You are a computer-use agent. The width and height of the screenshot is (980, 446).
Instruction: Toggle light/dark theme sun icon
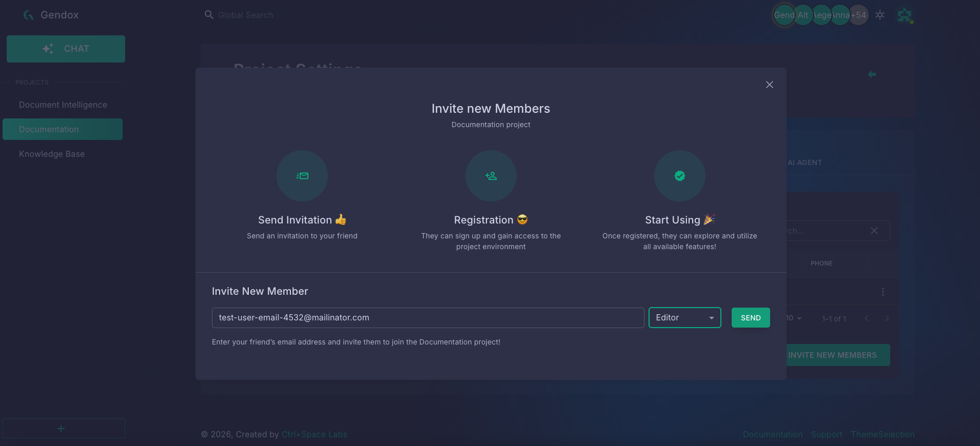pyautogui.click(x=880, y=15)
